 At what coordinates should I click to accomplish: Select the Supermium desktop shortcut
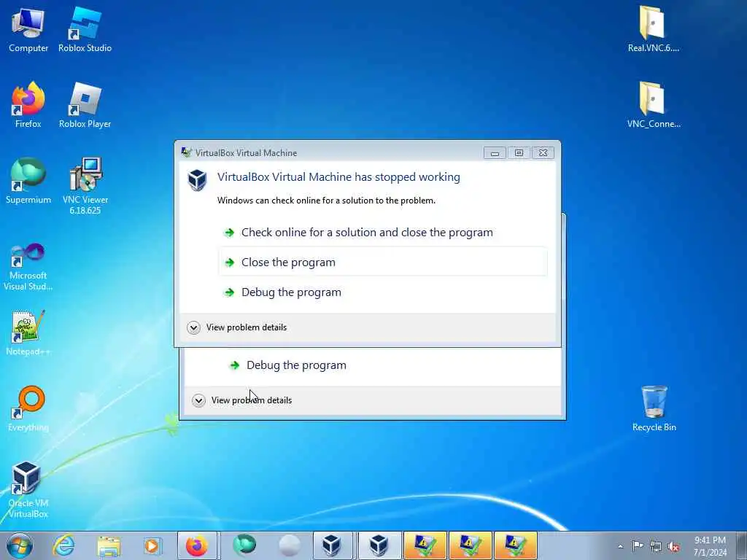click(28, 181)
